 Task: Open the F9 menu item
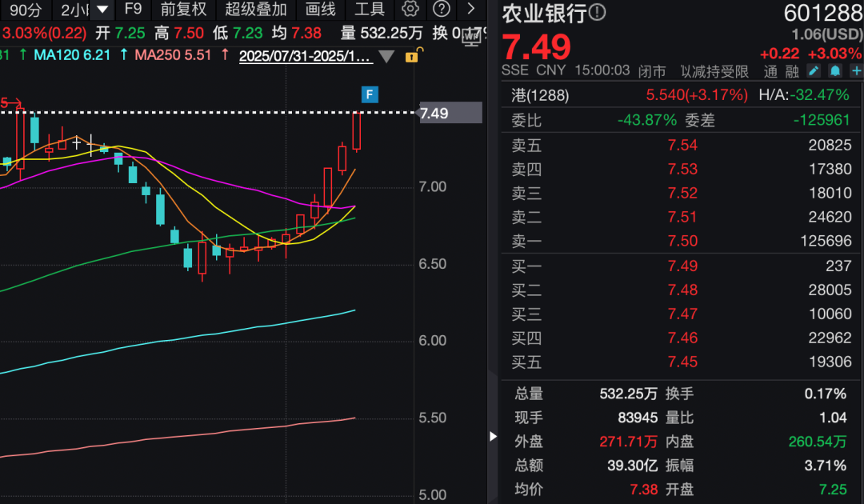134,9
